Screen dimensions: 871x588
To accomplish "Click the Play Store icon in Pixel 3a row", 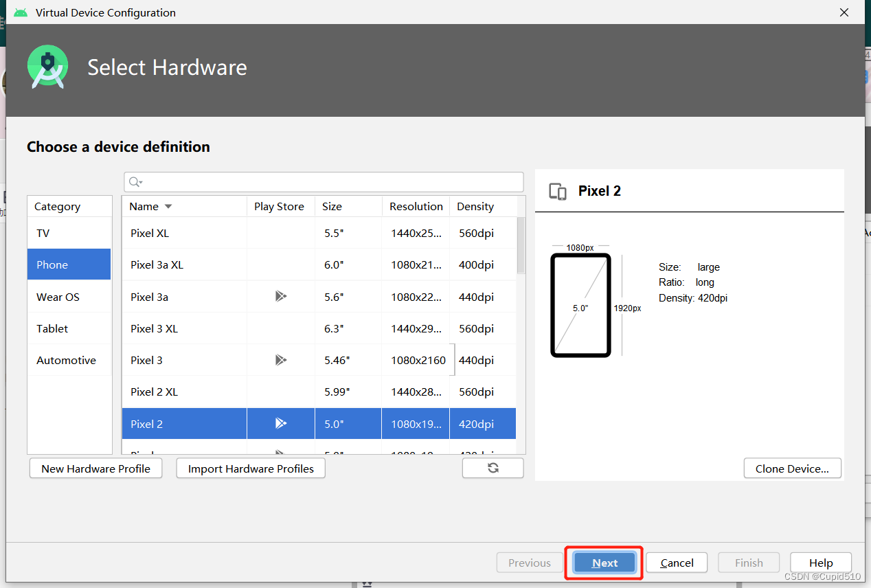I will pyautogui.click(x=280, y=297).
